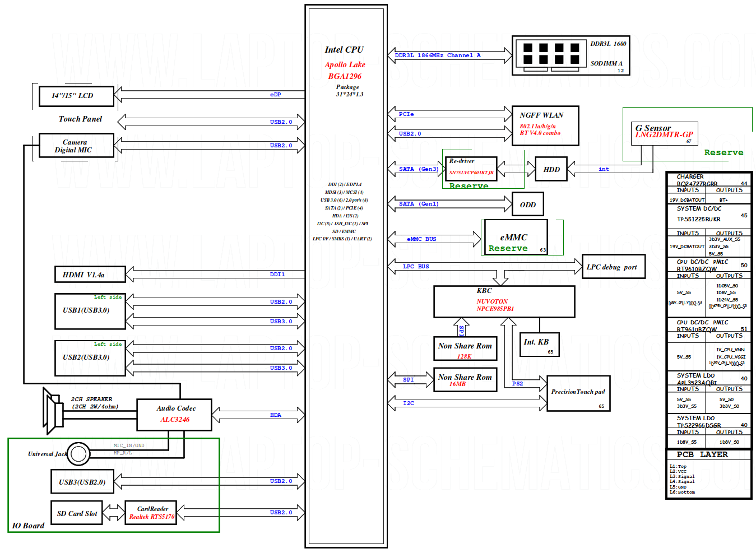Select the G Sensor block title

point(653,128)
